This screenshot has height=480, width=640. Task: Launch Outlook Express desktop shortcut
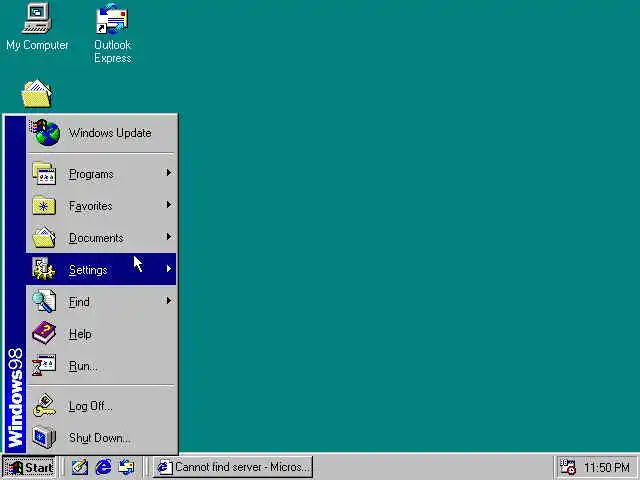tap(112, 19)
